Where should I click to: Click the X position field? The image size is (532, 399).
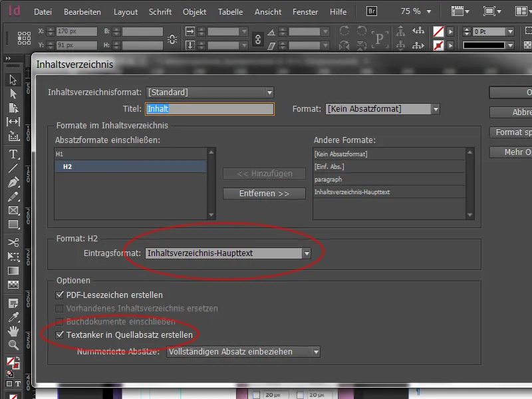click(x=76, y=31)
